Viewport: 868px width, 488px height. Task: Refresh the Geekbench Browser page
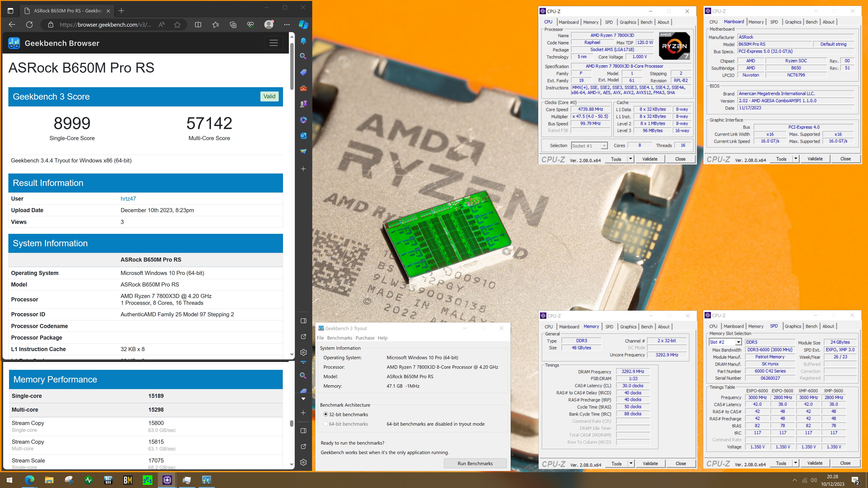coord(29,24)
